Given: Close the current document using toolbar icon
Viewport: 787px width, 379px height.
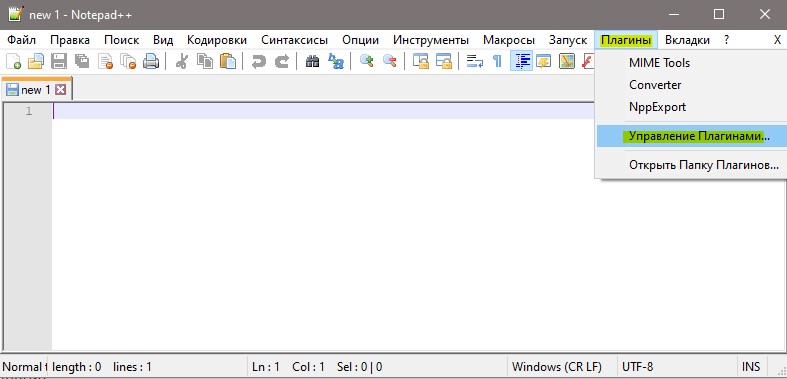Looking at the screenshot, I should pyautogui.click(x=105, y=61).
